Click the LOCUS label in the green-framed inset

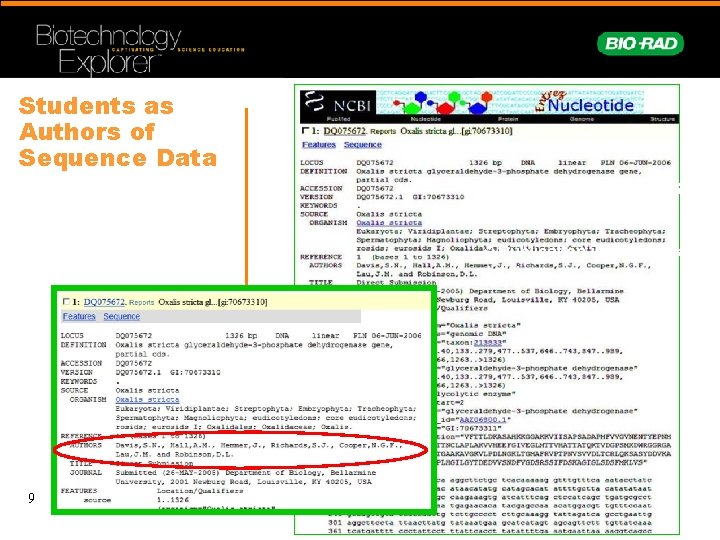pyautogui.click(x=72, y=336)
